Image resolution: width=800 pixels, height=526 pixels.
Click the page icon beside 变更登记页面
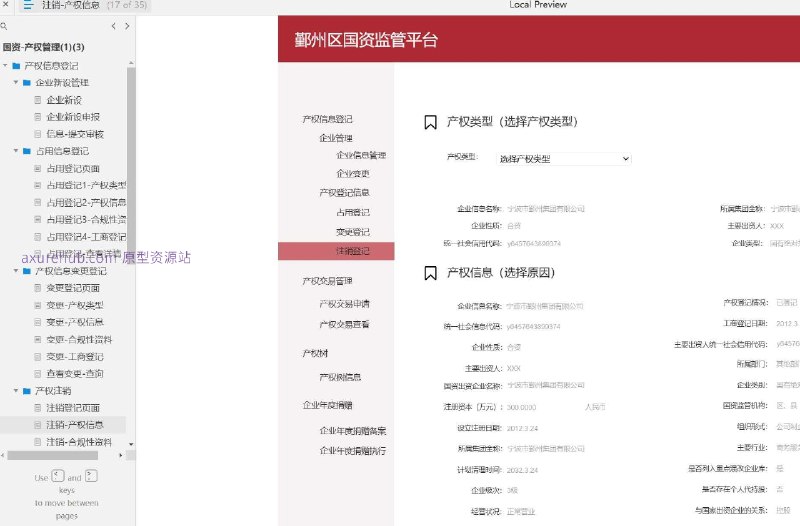pyautogui.click(x=37, y=288)
